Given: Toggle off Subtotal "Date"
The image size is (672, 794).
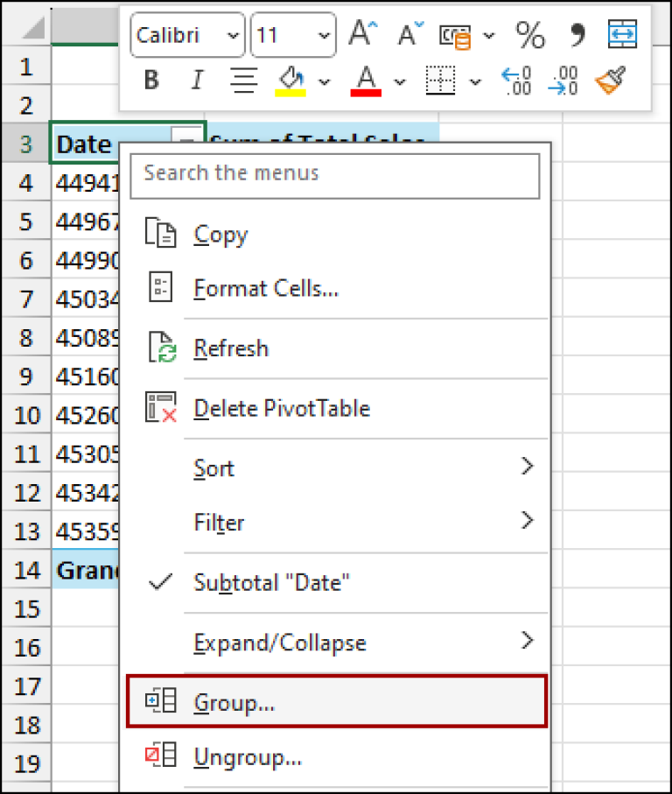Looking at the screenshot, I should click(x=271, y=583).
